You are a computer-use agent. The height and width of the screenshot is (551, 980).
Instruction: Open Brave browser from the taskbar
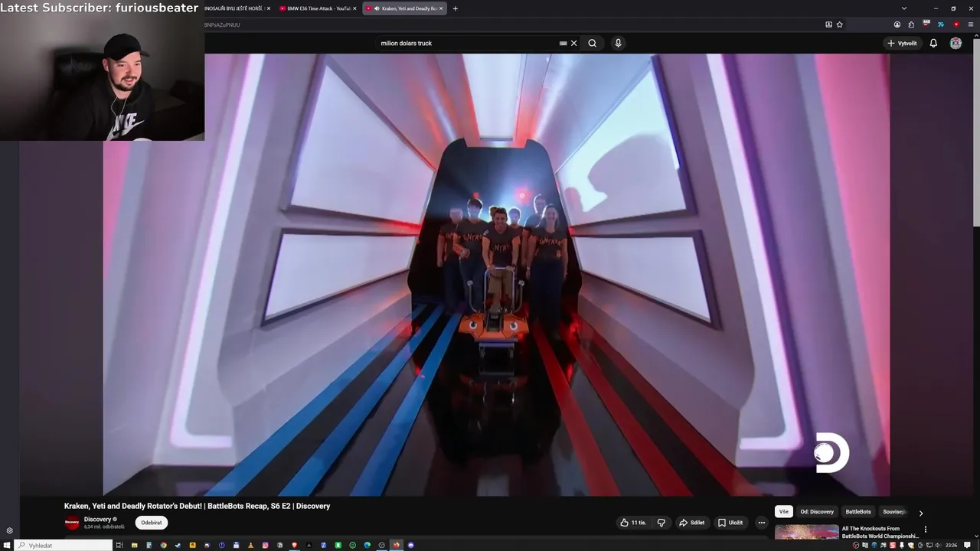click(294, 545)
